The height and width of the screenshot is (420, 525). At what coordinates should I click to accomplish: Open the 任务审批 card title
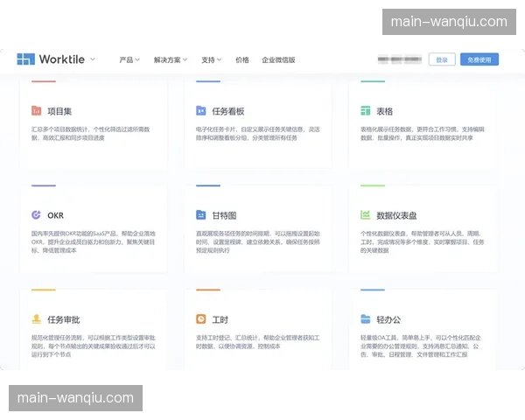(64, 319)
